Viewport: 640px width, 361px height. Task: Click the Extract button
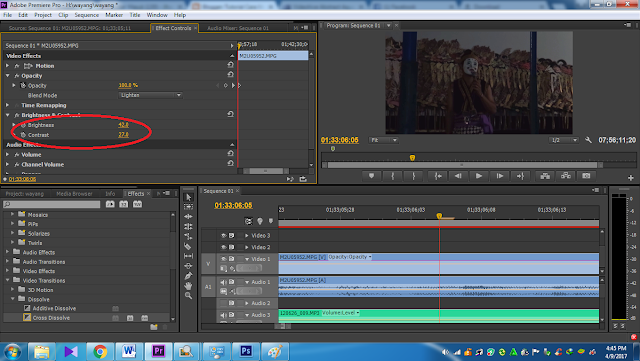click(566, 176)
